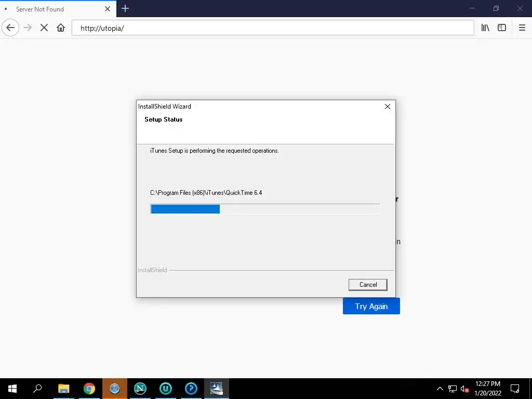Switch to the installer taskbar icon

point(217,389)
